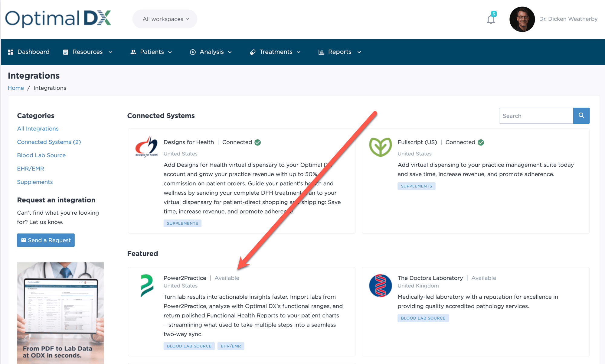Click EHR/EMR tag on Power2Practice card
Image resolution: width=605 pixels, height=364 pixels.
pyautogui.click(x=231, y=346)
